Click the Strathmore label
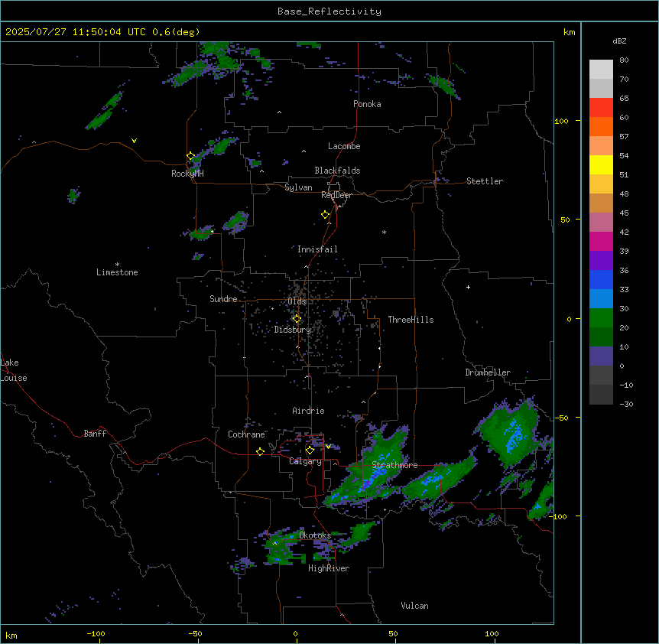The width and height of the screenshot is (659, 644). (394, 465)
